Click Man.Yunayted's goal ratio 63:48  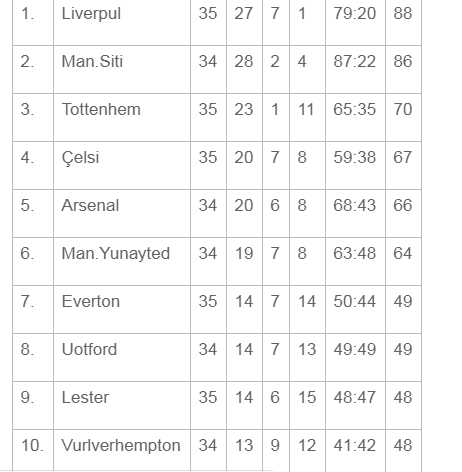(355, 254)
